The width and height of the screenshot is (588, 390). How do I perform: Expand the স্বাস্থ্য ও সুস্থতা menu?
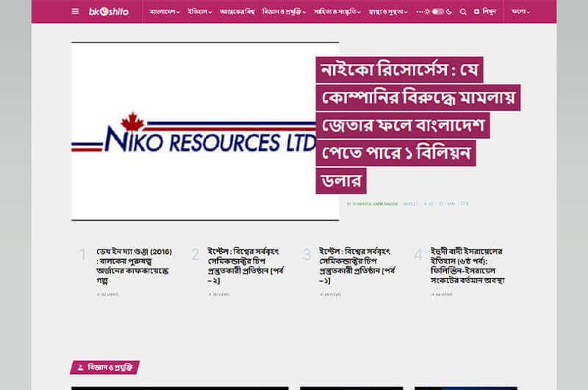point(388,12)
